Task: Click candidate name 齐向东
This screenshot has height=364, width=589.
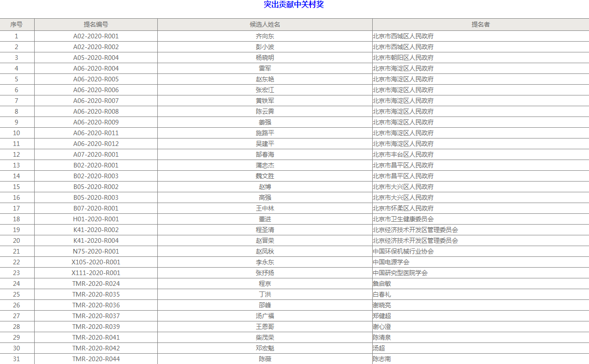Action: pos(265,36)
